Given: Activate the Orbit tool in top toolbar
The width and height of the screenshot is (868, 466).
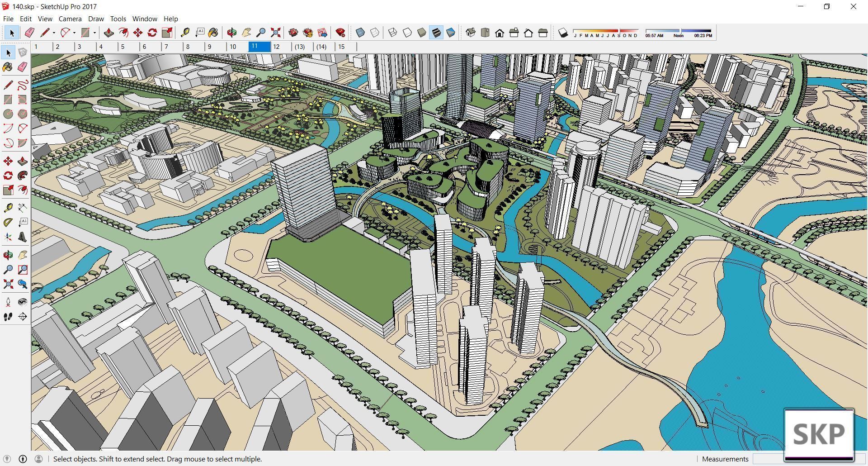Looking at the screenshot, I should pos(232,33).
